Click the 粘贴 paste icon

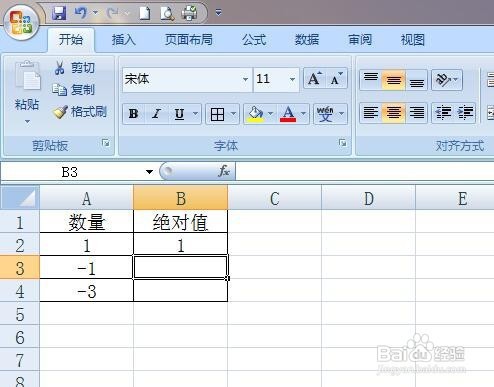tap(27, 76)
